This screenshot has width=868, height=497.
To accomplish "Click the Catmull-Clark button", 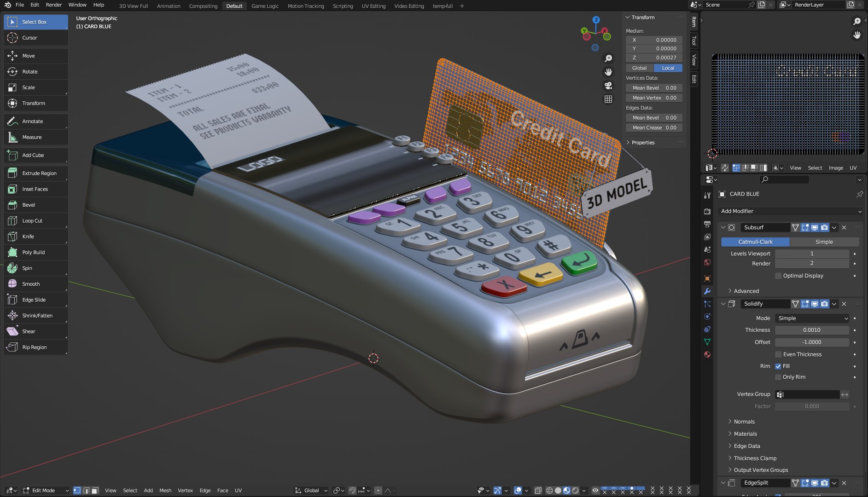I will (x=755, y=242).
